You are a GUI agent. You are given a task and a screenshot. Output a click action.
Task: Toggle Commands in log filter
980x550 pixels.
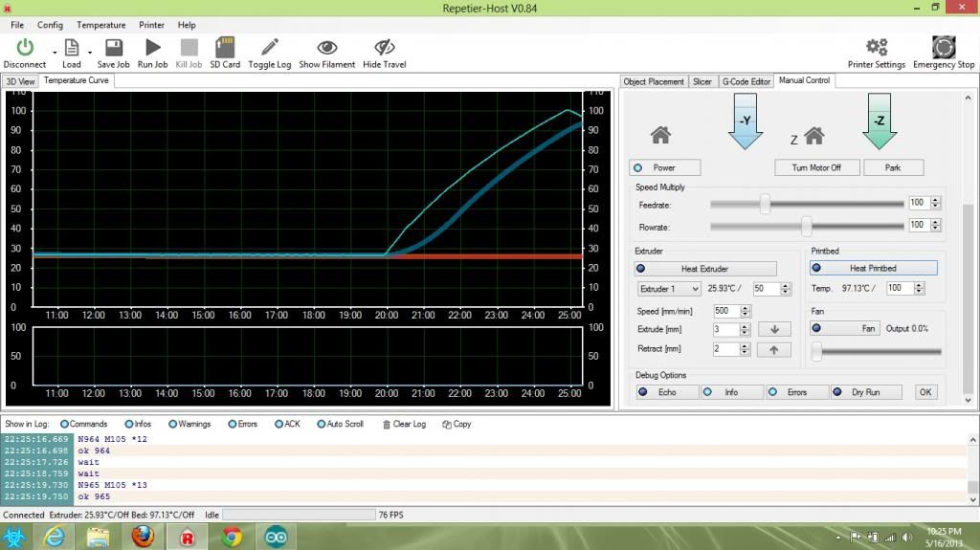coord(84,424)
